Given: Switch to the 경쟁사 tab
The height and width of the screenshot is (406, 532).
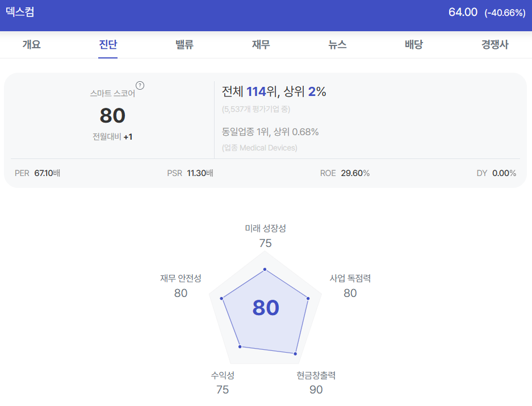Looking at the screenshot, I should (495, 44).
